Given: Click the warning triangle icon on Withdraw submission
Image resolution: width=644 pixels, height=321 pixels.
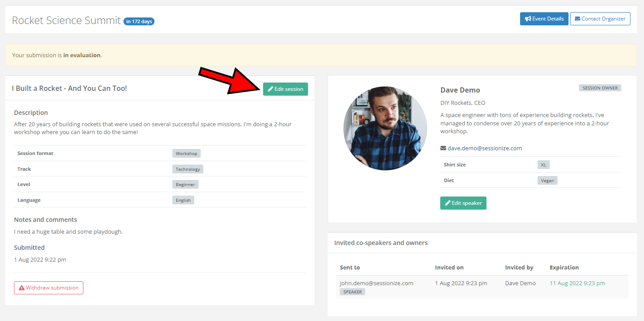Looking at the screenshot, I should click(21, 288).
